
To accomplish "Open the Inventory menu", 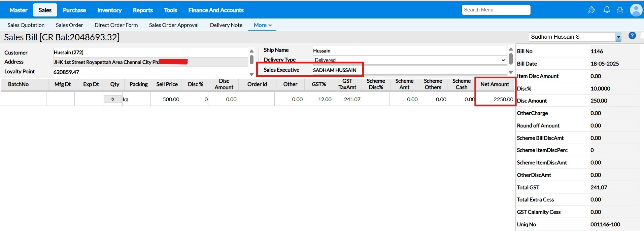I will pyautogui.click(x=109, y=10).
